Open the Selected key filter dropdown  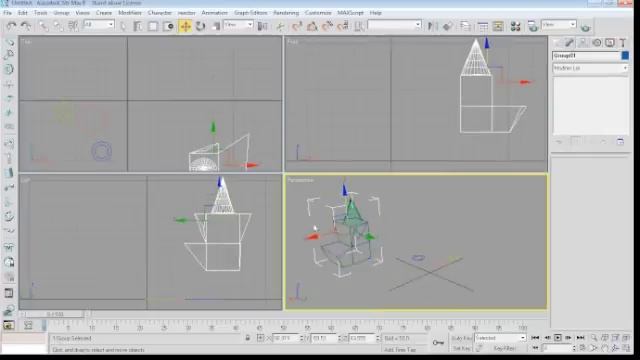[x=500, y=338]
